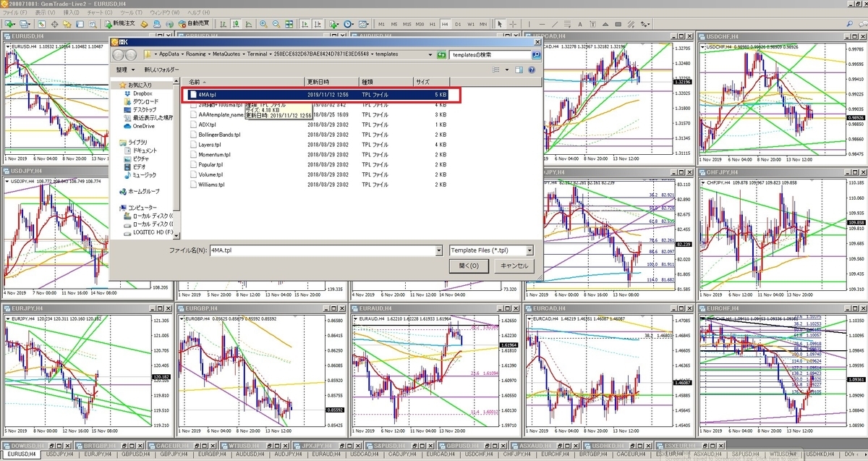Click the help icon in file dialog
Viewport: 868px width, 461px height.
[532, 69]
